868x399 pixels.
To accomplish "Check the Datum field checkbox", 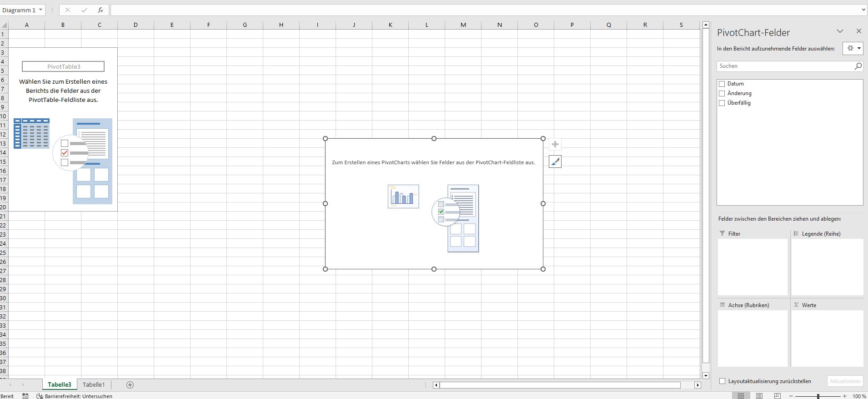I will point(722,84).
